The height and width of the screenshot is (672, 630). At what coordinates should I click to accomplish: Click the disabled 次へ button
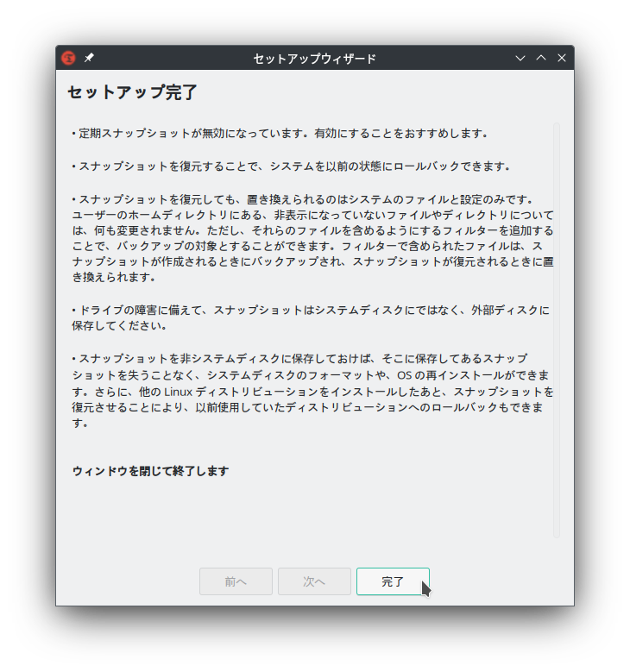[x=314, y=581]
